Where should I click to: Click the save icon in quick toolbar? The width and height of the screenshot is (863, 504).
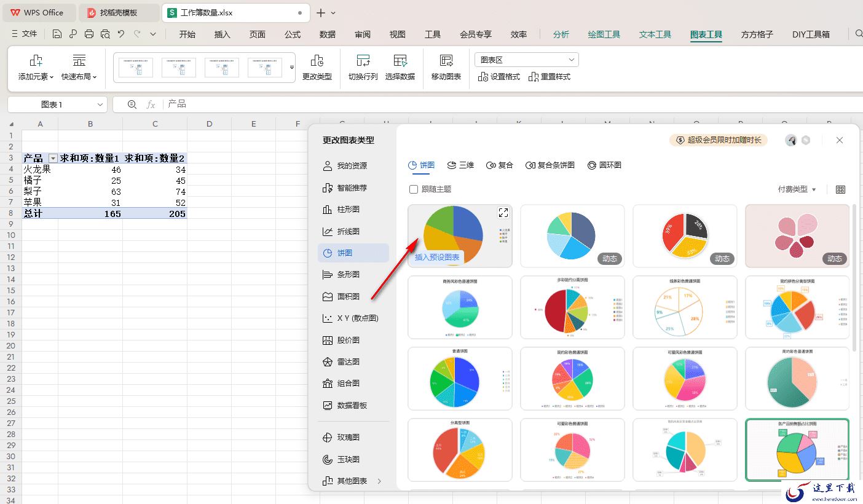tap(57, 34)
